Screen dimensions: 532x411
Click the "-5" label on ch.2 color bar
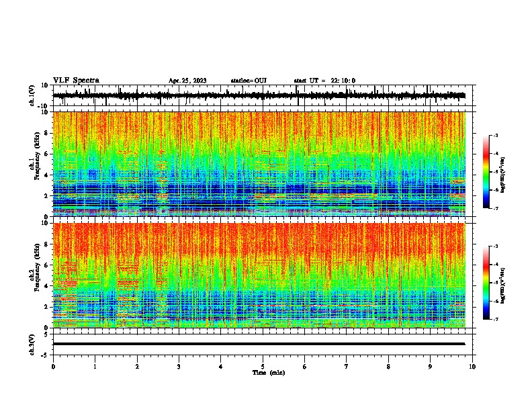496,283
